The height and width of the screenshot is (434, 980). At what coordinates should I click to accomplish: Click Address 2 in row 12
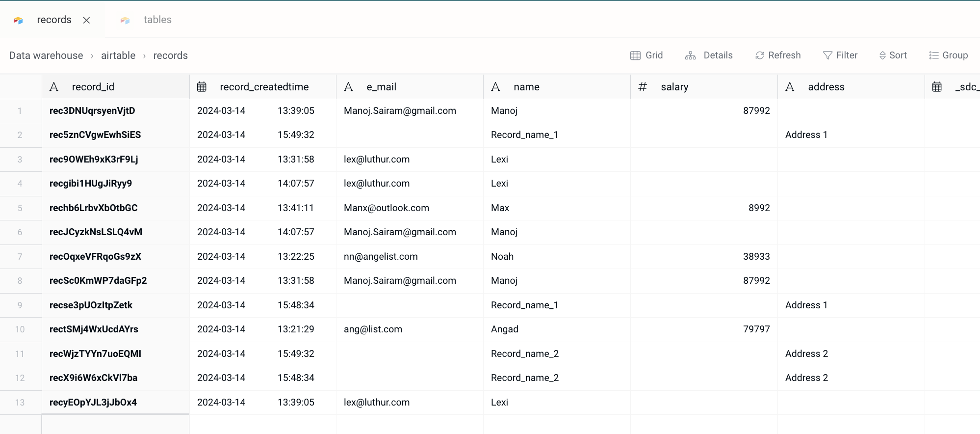(x=851, y=378)
